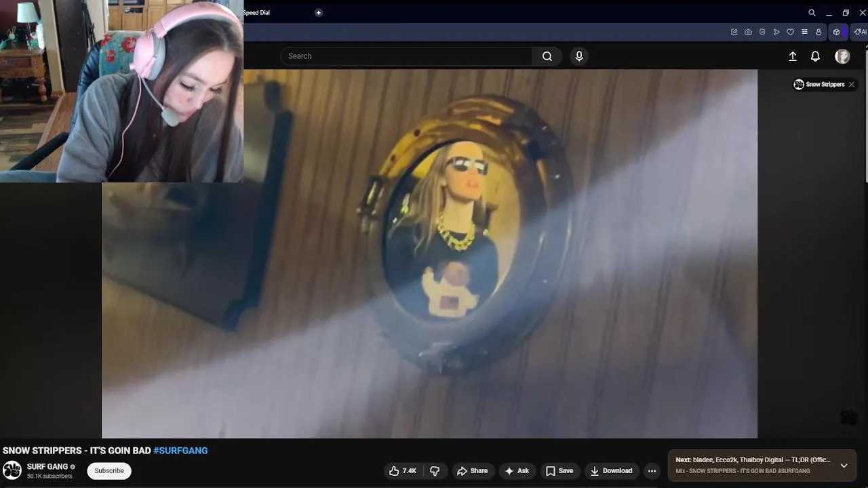Activate voice search microphone icon
The image size is (868, 488).
pos(579,56)
